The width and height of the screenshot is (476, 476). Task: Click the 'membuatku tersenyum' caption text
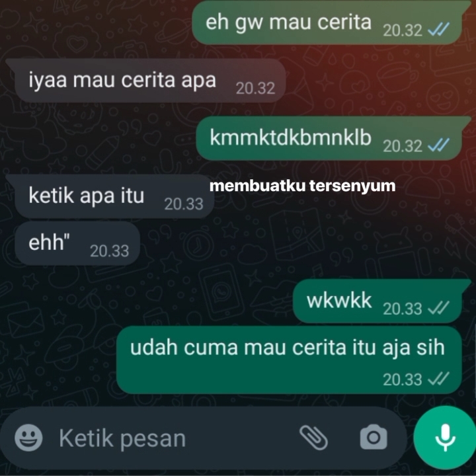[302, 186]
